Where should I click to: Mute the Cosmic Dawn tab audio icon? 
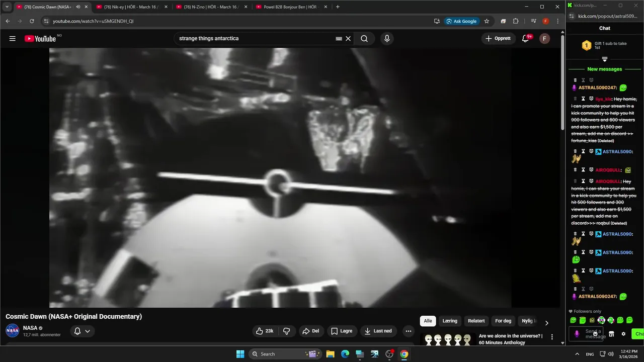tap(77, 7)
